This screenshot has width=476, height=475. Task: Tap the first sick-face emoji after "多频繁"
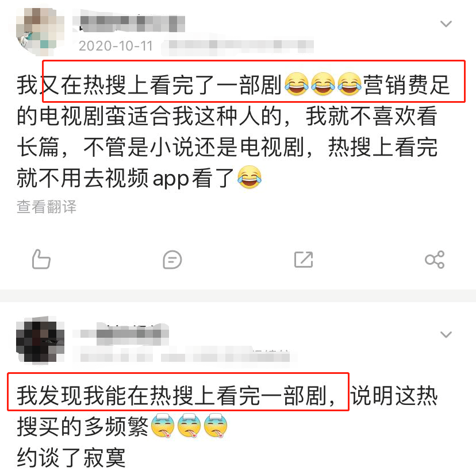coord(163,426)
